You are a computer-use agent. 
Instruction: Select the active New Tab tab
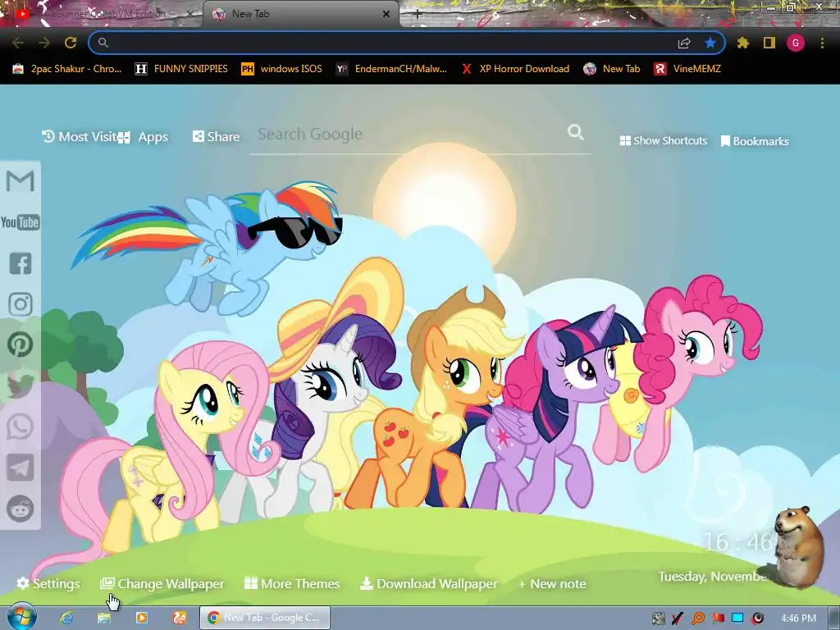tap(300, 14)
